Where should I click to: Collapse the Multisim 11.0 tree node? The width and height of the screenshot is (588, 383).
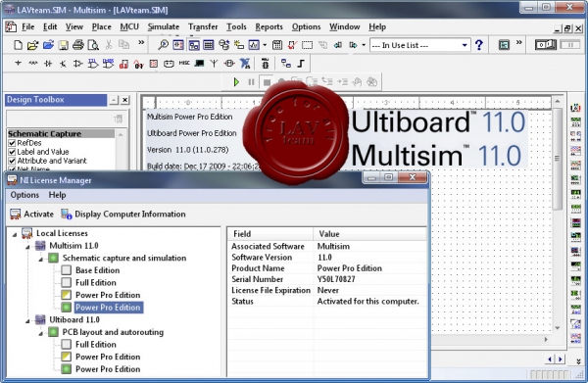pos(27,247)
